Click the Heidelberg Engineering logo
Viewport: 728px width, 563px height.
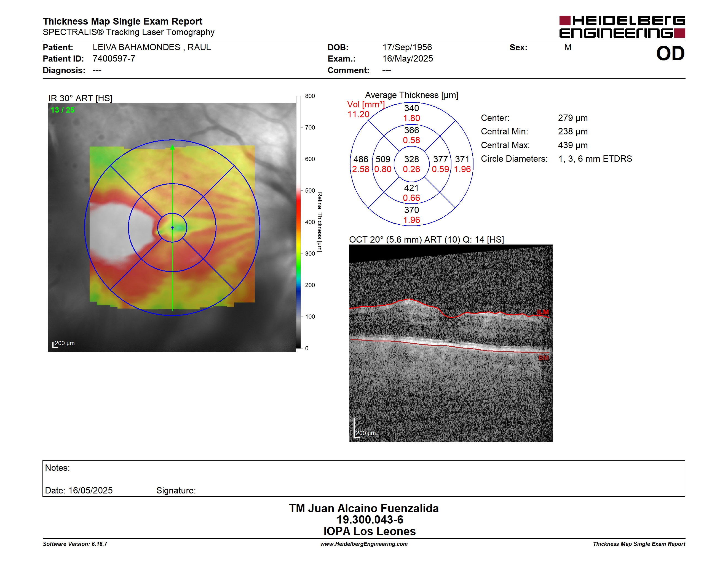tap(622, 27)
